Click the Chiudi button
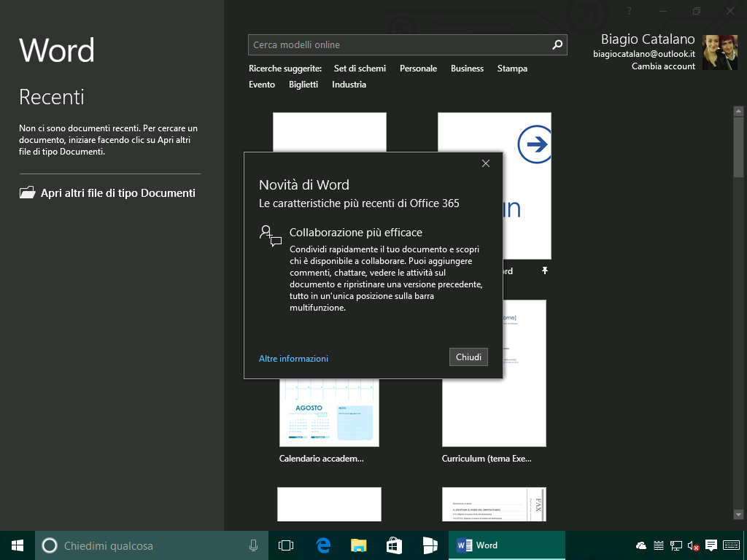 click(x=468, y=357)
